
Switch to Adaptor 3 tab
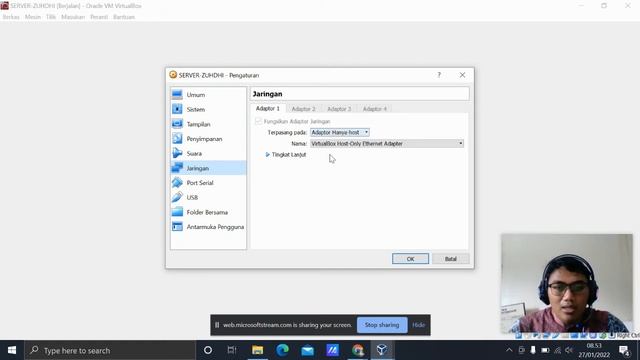click(339, 109)
